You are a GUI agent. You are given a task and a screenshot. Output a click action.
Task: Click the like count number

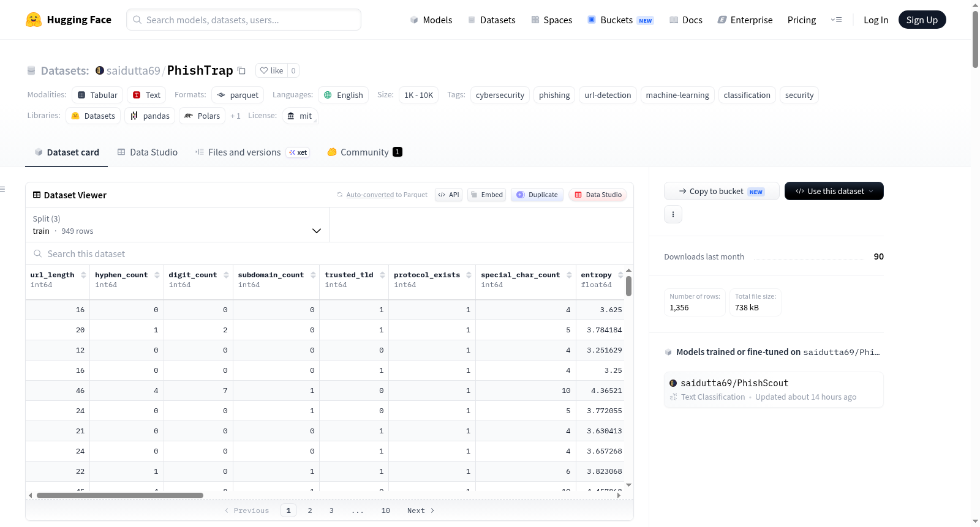[x=293, y=70]
